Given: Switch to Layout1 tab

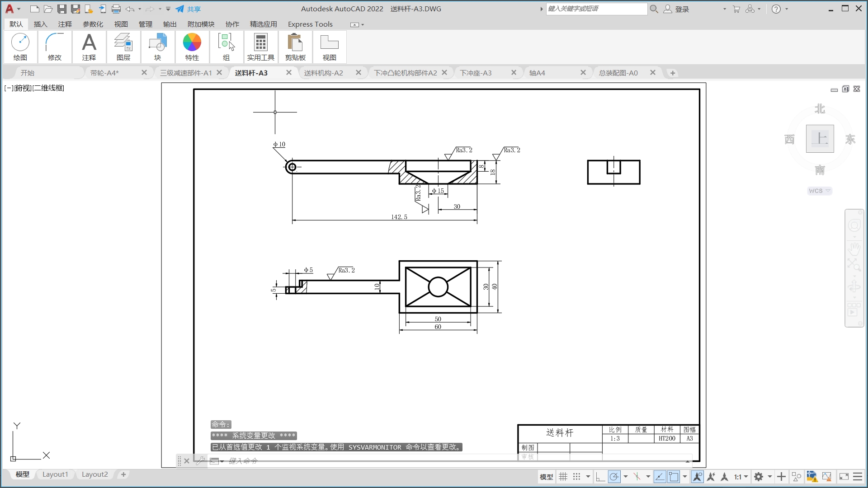Looking at the screenshot, I should 55,474.
